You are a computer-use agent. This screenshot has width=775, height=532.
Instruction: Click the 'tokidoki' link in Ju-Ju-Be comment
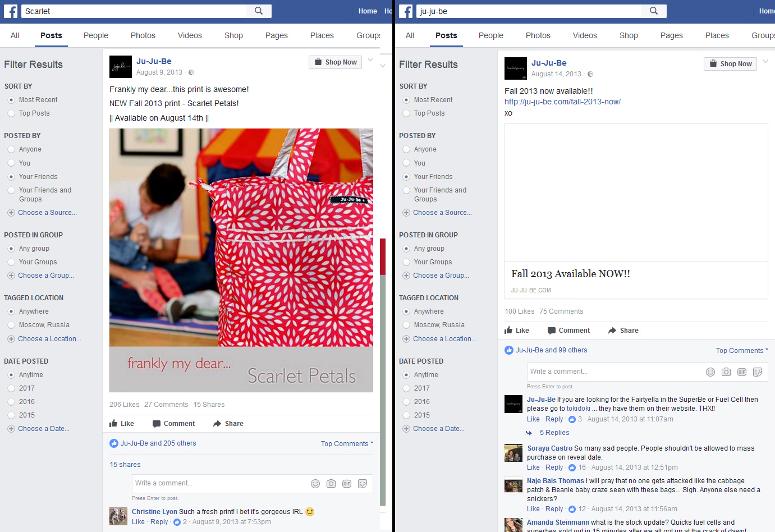[x=579, y=409]
